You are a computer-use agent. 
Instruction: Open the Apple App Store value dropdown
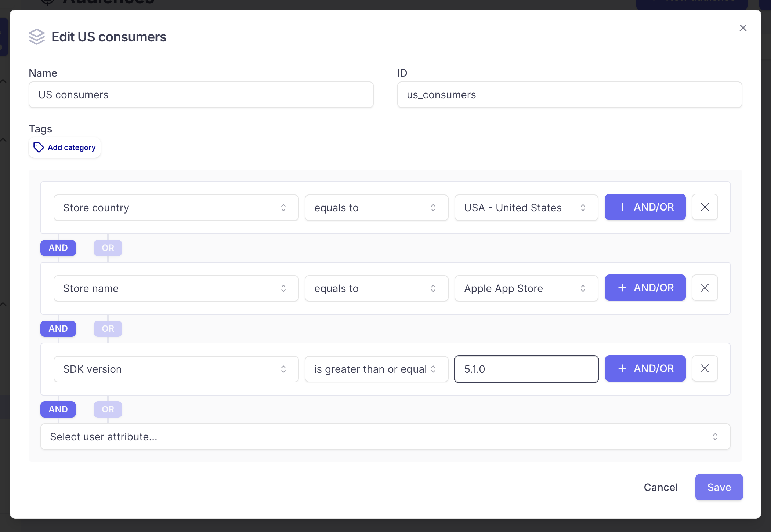tap(526, 288)
